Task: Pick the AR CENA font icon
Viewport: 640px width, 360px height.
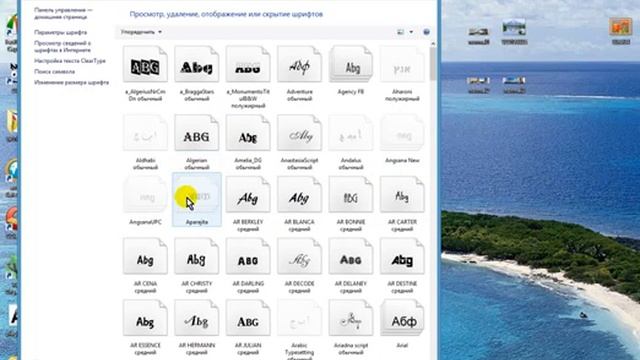Action: click(145, 256)
